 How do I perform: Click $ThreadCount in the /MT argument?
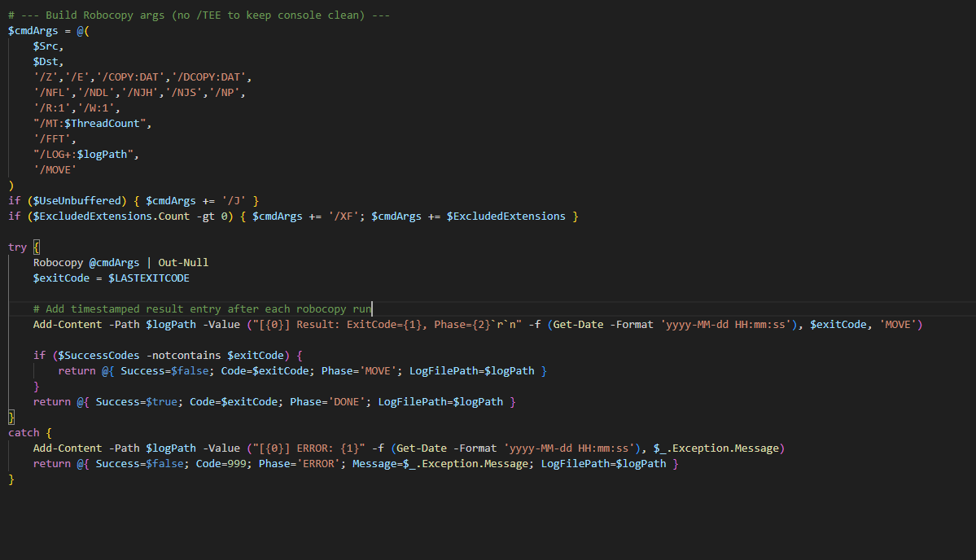[102, 123]
